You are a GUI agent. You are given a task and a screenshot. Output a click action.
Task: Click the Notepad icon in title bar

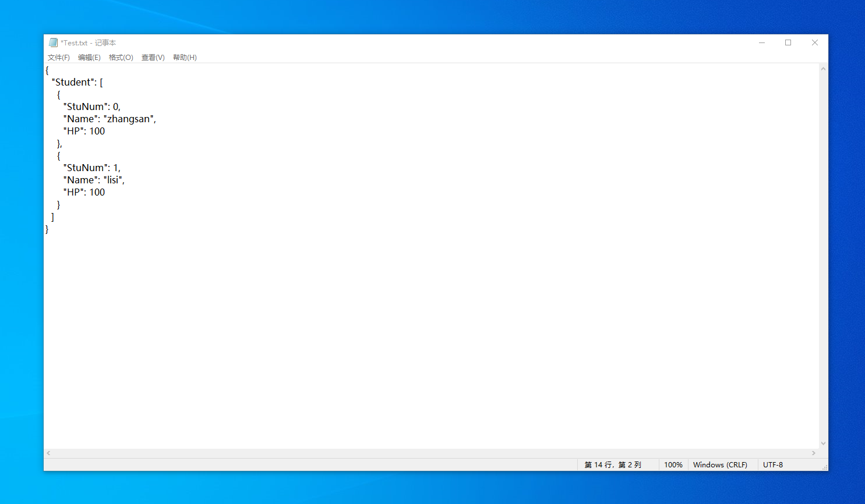point(53,42)
